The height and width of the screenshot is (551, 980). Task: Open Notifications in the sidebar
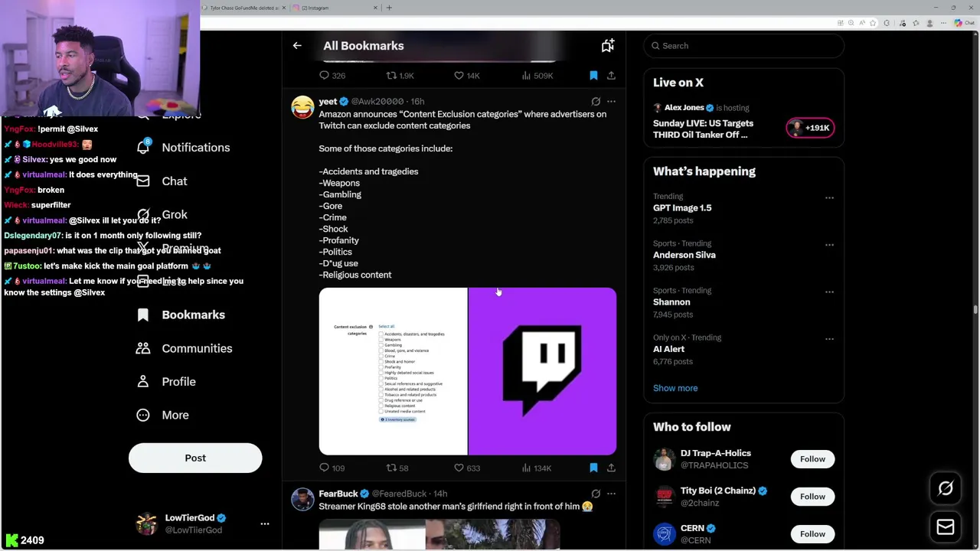184,148
